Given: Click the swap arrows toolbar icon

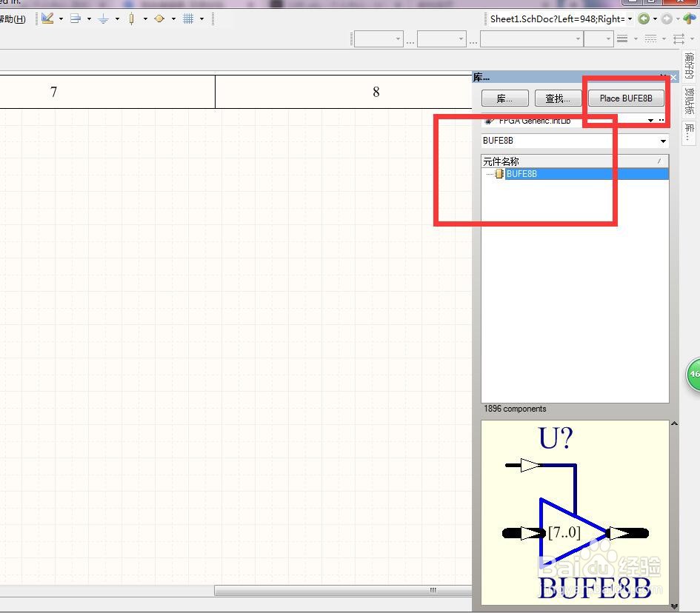Looking at the screenshot, I should click(679, 38).
